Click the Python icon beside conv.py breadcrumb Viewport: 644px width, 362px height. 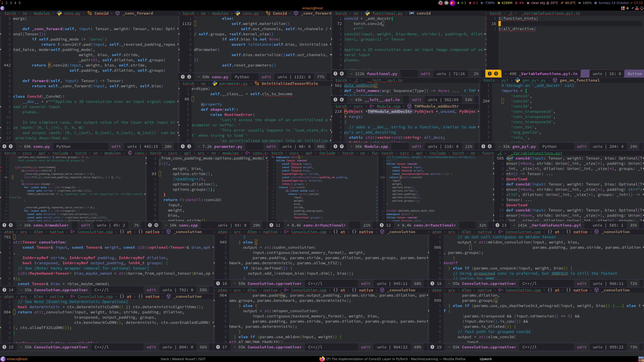pos(59,13)
